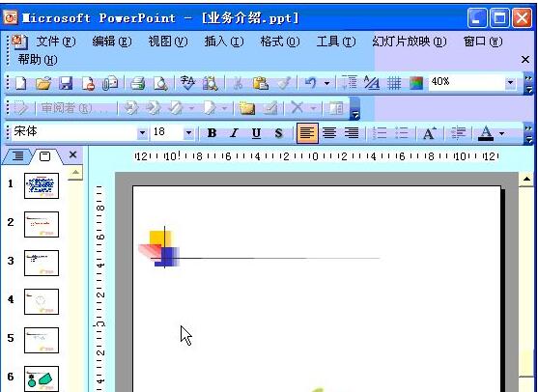The width and height of the screenshot is (538, 392).
Task: Click the revisions pane icon on reviewing toolbar
Action: tap(336, 108)
